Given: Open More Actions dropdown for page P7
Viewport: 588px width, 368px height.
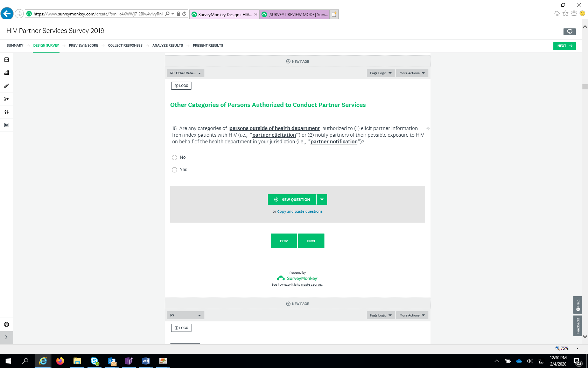Looking at the screenshot, I should click(x=412, y=315).
